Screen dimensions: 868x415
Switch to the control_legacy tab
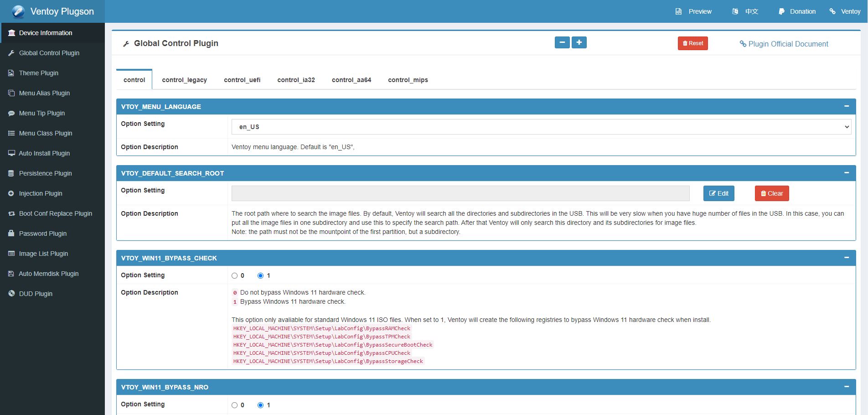(184, 80)
